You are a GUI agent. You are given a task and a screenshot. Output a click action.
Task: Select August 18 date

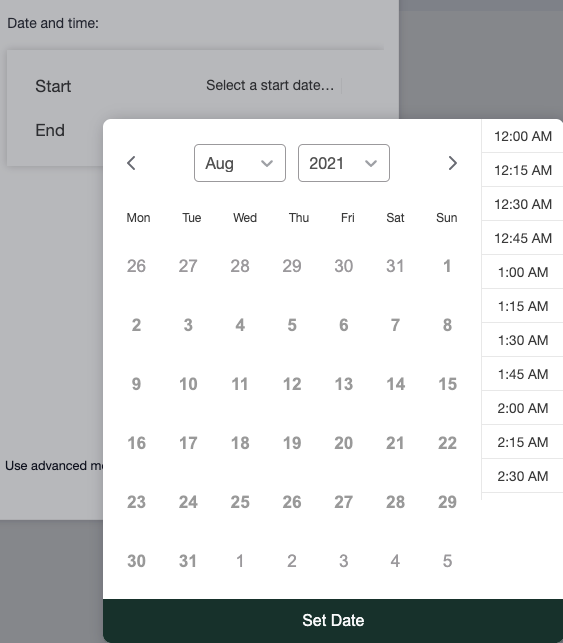240,443
